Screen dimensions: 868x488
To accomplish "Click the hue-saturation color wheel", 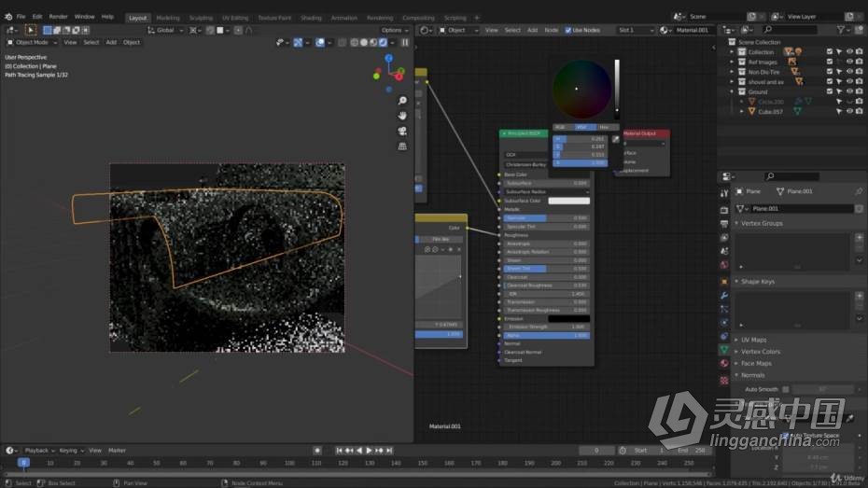I will pyautogui.click(x=581, y=89).
